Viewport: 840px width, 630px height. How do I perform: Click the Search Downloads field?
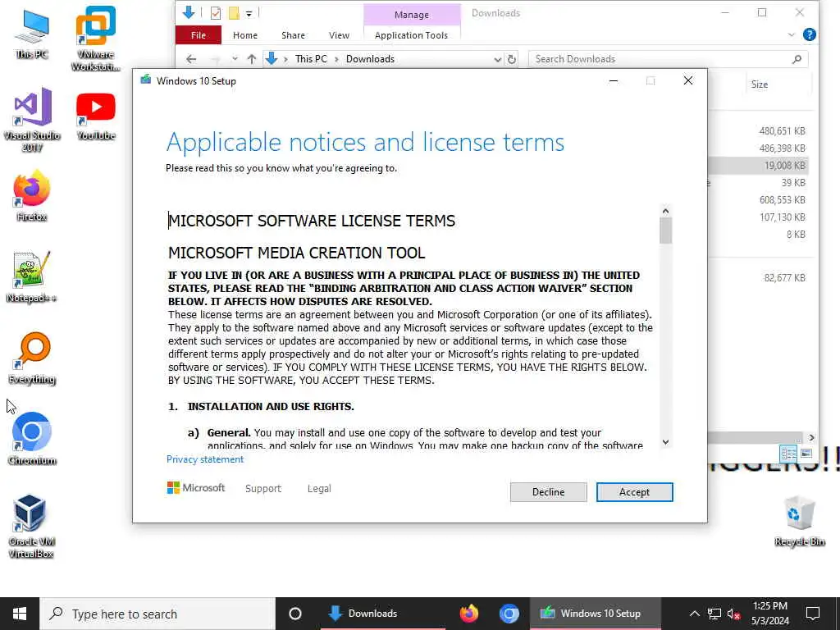[668, 59]
